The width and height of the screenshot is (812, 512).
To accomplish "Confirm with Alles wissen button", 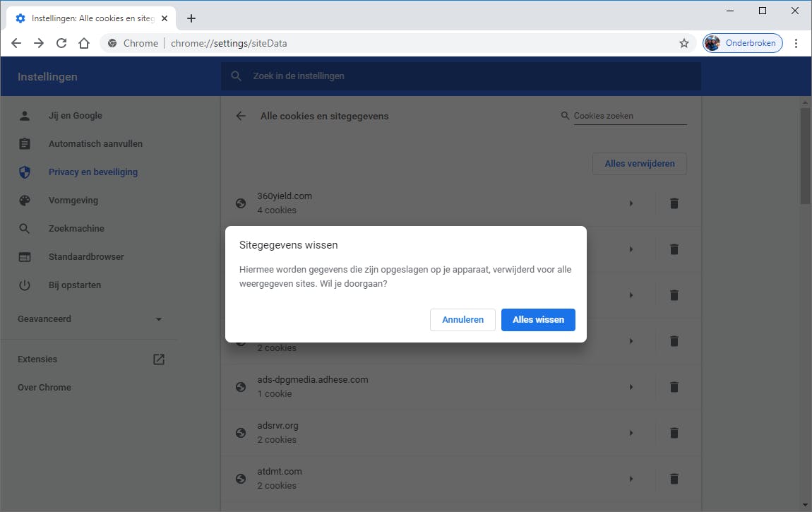I will point(538,320).
